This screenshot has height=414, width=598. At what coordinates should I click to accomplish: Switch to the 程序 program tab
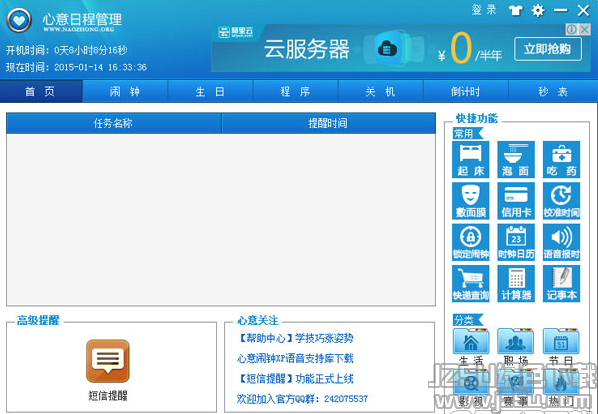coord(295,91)
